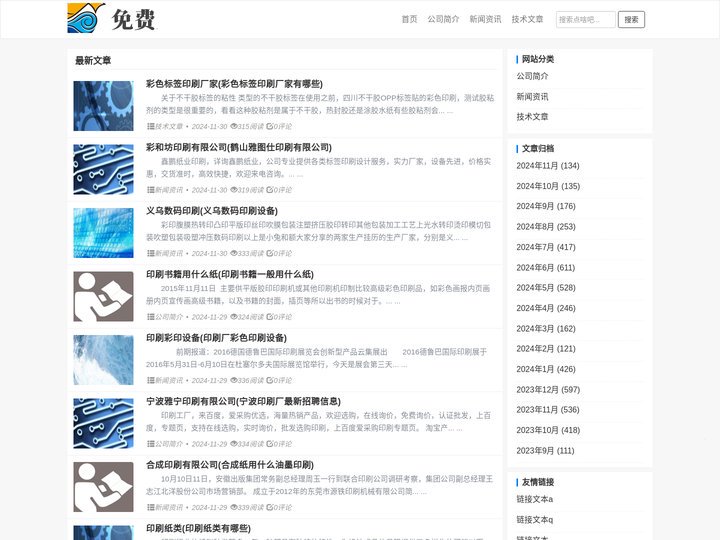Click the 339阅读 view count eye icon
This screenshot has width=720, height=540.
coord(234,507)
